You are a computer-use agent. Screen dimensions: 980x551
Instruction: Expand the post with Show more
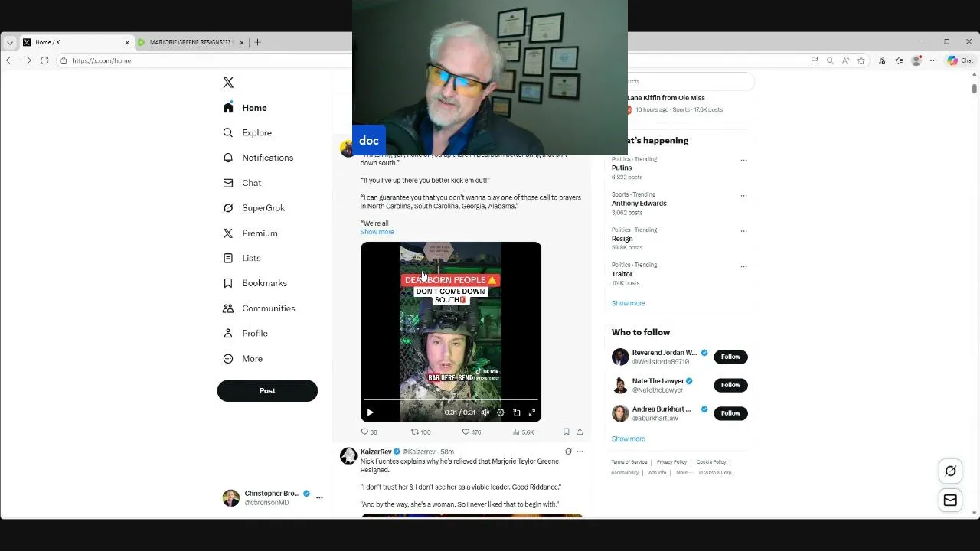(377, 232)
